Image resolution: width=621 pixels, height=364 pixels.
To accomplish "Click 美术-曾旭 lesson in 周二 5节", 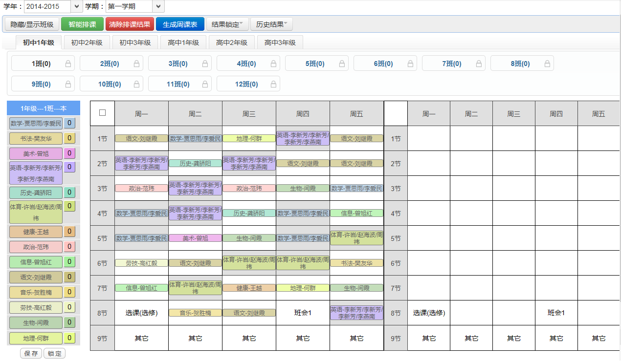I will [195, 238].
